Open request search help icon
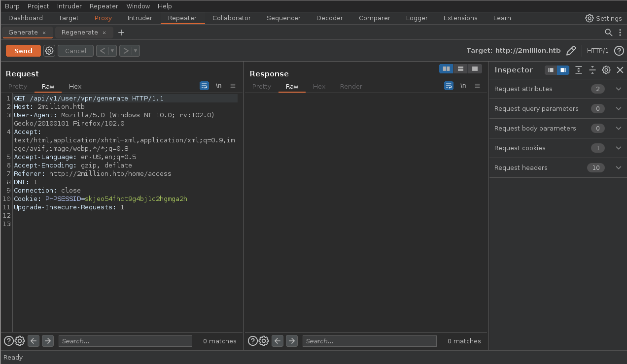This screenshot has height=364, width=627. coord(8,341)
